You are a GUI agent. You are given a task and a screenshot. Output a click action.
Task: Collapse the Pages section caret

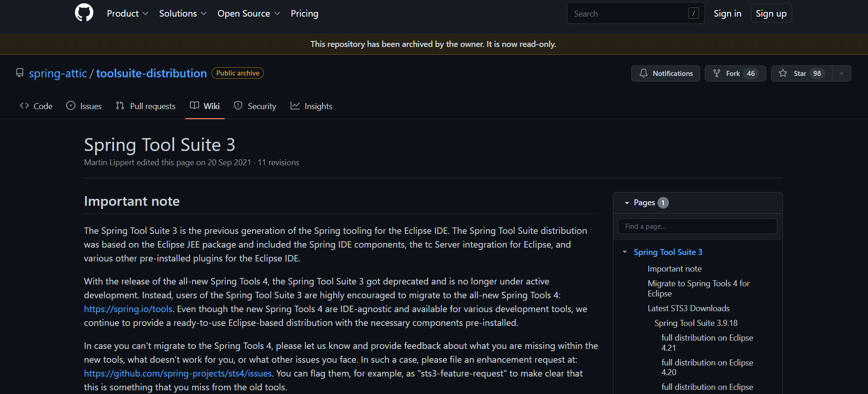pyautogui.click(x=627, y=203)
